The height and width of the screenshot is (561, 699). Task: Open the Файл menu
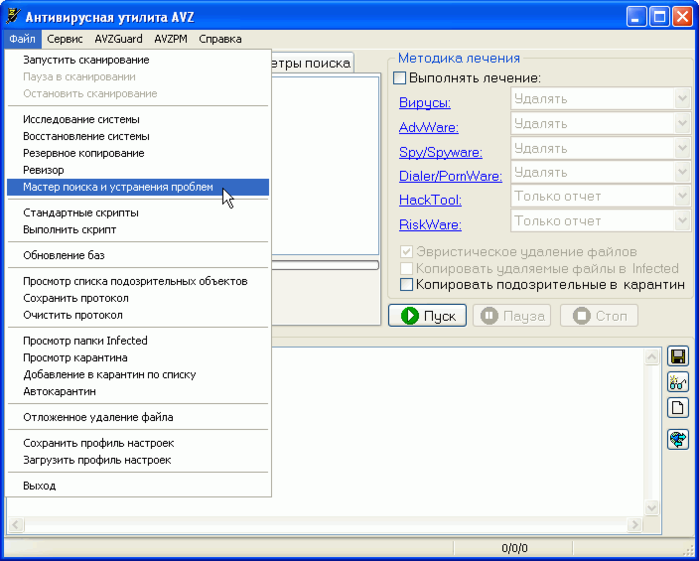tap(22, 39)
